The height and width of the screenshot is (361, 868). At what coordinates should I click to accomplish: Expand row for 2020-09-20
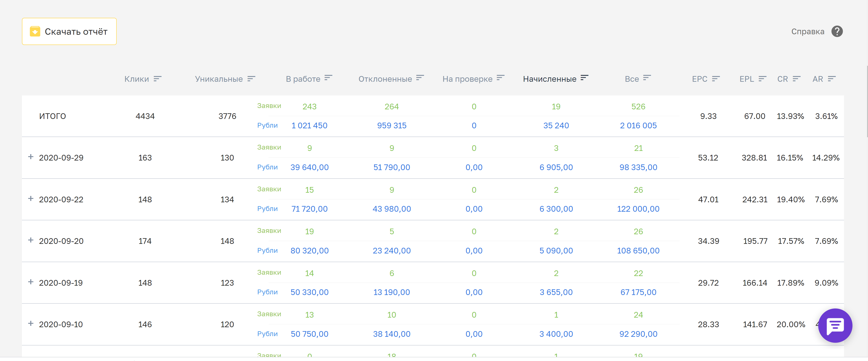31,240
